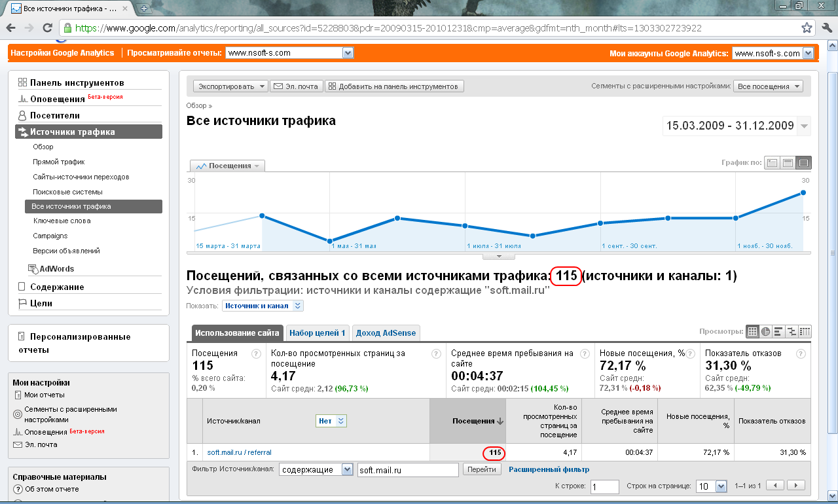This screenshot has height=504, width=838.
Task: Switch to table data view icon
Action: [x=752, y=331]
